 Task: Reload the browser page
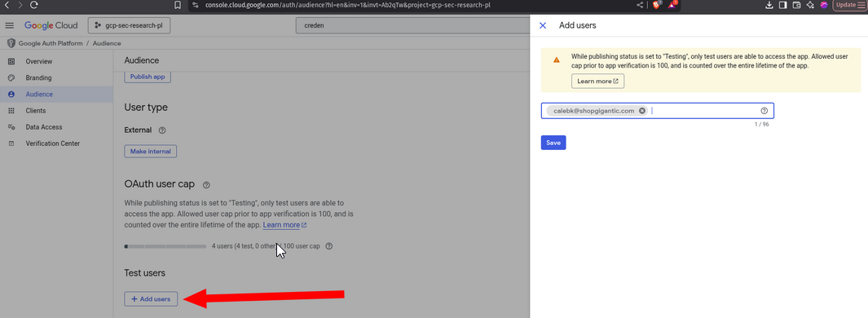tap(33, 4)
